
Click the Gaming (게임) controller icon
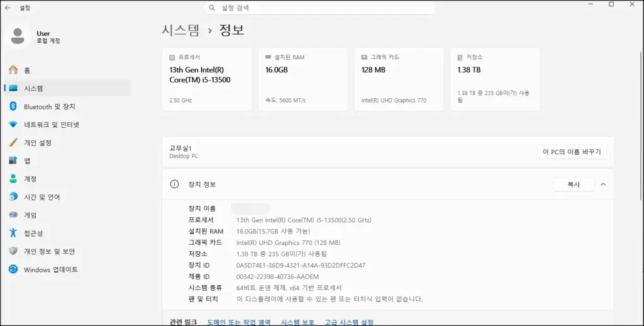tap(13, 215)
